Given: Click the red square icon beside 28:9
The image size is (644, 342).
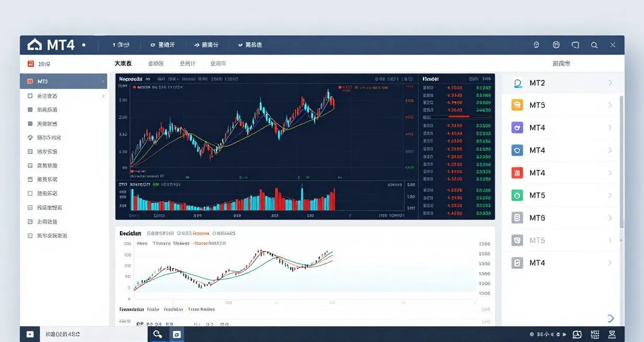Looking at the screenshot, I should tap(30, 64).
